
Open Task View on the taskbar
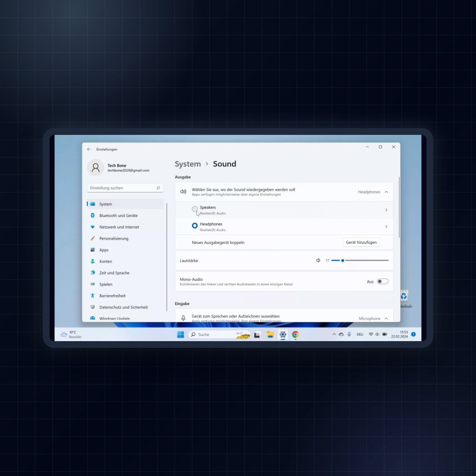point(257,334)
